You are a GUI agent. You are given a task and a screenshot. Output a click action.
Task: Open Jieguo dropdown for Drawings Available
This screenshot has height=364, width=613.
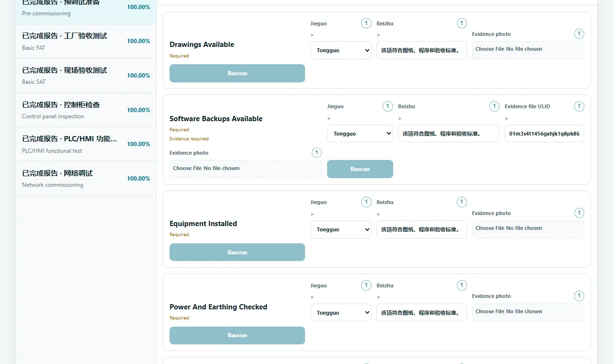(341, 50)
